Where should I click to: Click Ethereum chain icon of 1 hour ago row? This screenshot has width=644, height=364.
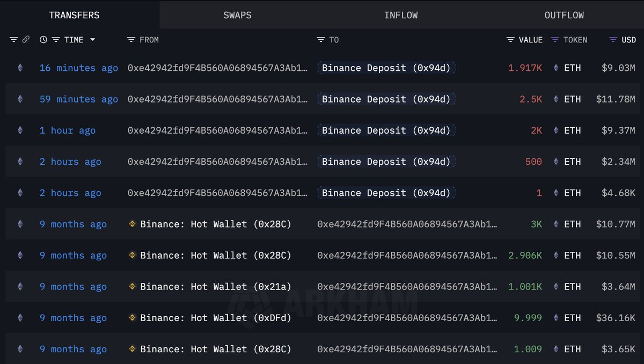[x=20, y=130]
